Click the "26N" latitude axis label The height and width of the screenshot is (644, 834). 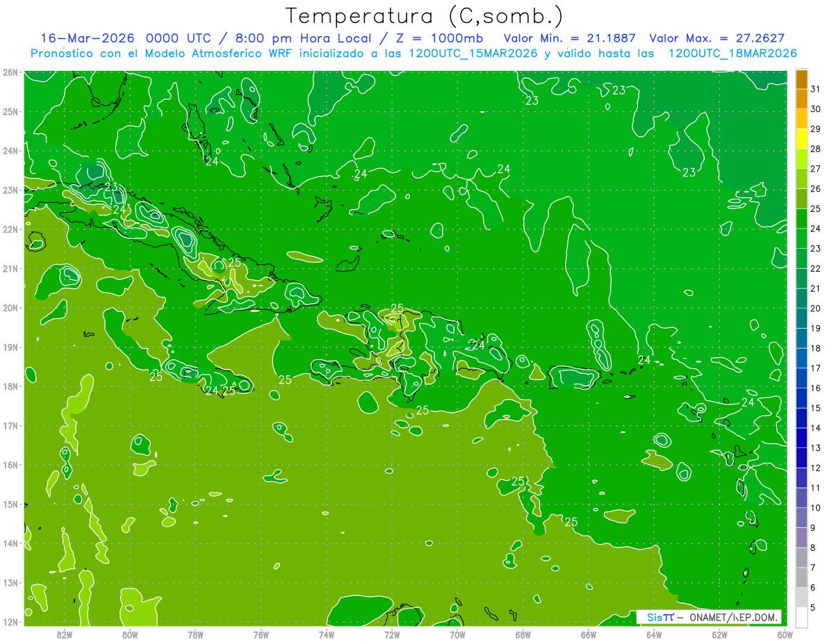coord(10,72)
